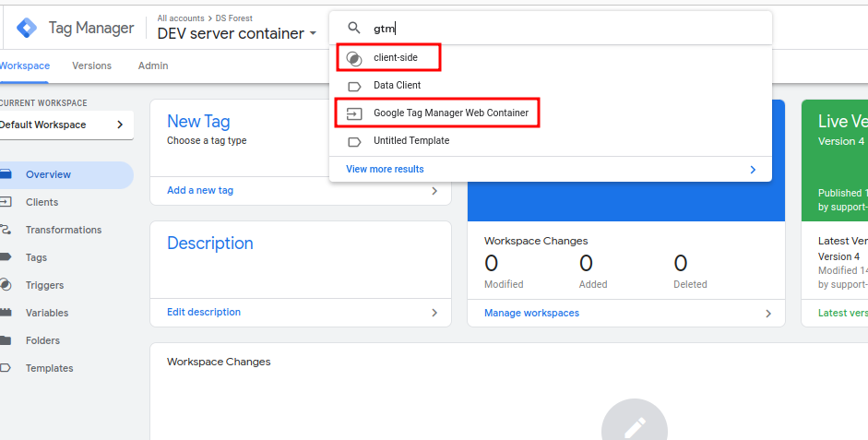Screen dimensions: 868x440
Task: Click the Transformations sidebar icon
Action: coord(6,230)
